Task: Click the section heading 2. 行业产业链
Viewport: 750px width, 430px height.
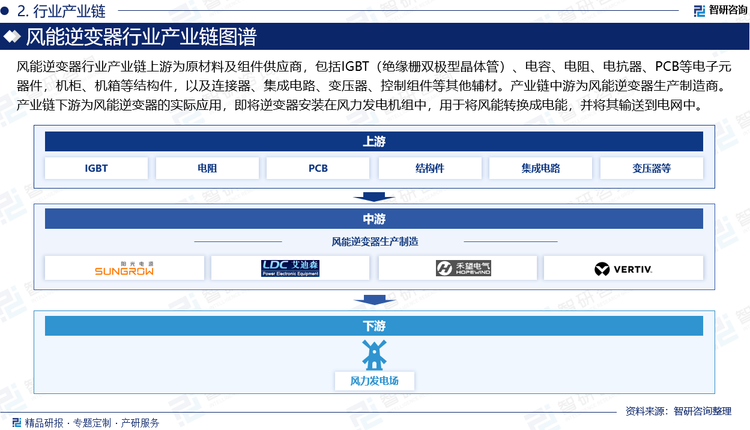Action: tap(61, 11)
